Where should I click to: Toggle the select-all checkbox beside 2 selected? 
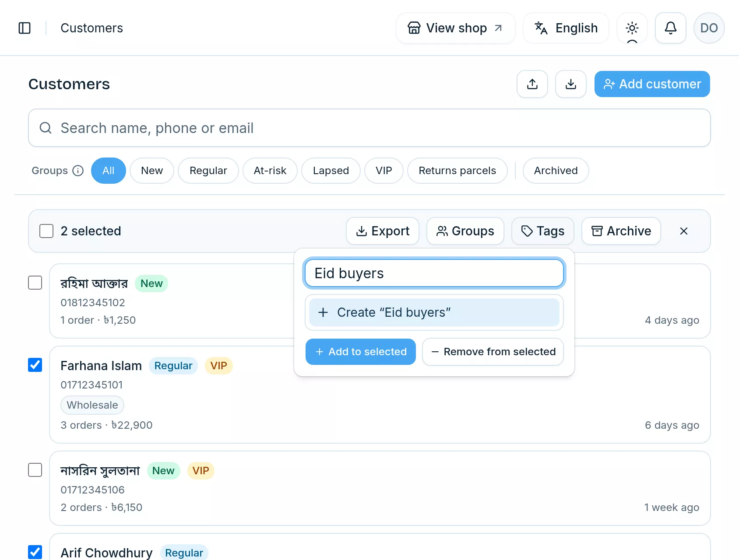coord(46,231)
